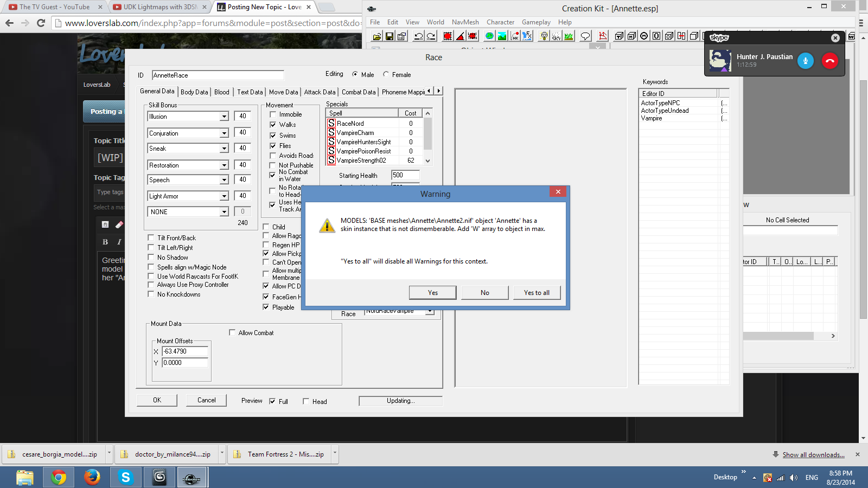The width and height of the screenshot is (868, 488).
Task: Click the Havok HK toolbar icon
Action: click(514, 36)
